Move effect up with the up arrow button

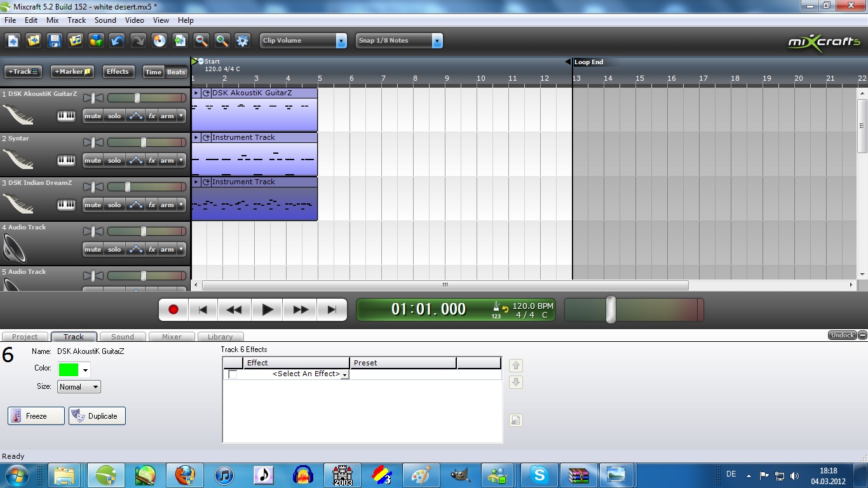(516, 365)
